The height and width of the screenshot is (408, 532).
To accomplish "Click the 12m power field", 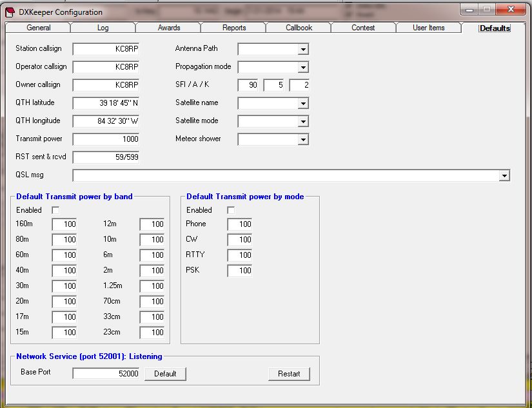I will click(x=152, y=224).
